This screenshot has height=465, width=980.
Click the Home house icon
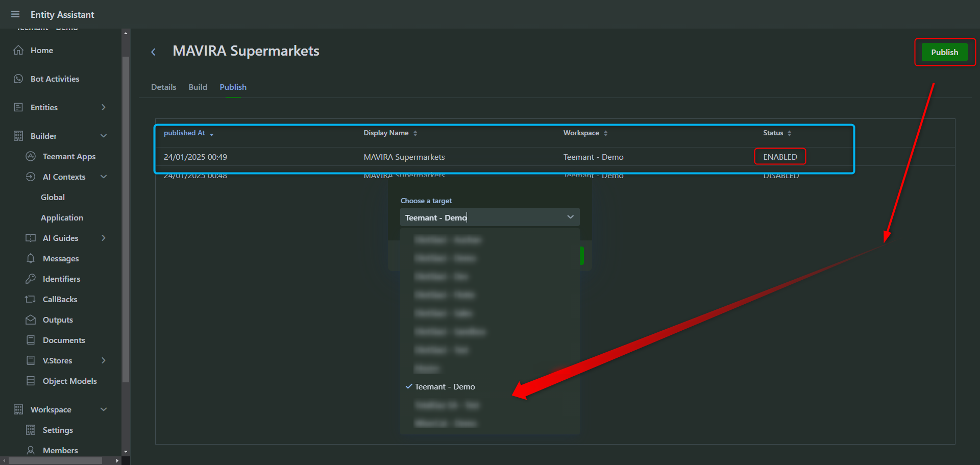18,50
